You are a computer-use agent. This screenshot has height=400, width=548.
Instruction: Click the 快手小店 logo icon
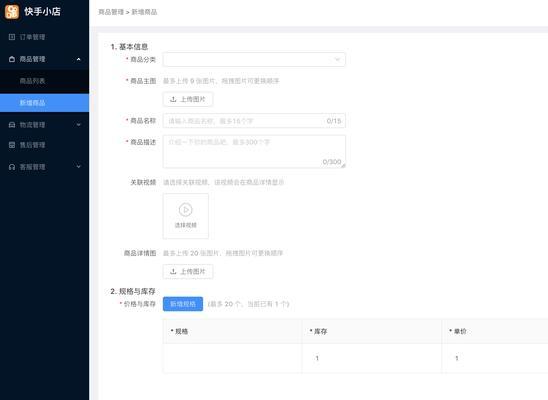point(12,11)
